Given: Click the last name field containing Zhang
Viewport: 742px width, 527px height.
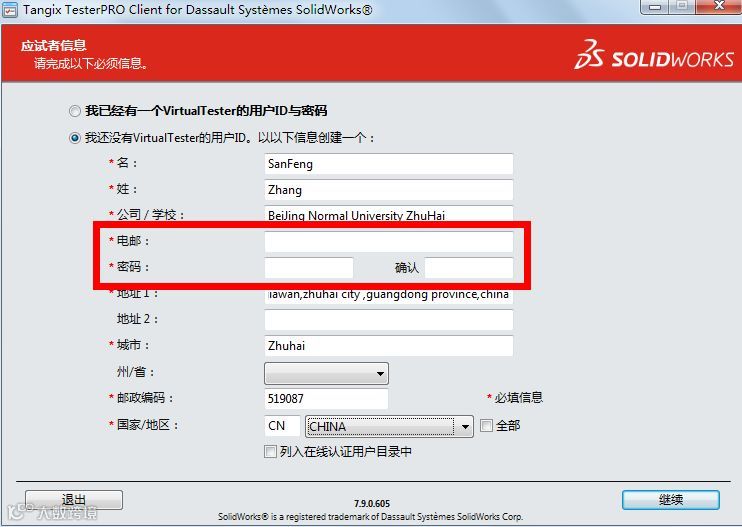Looking at the screenshot, I should click(389, 190).
